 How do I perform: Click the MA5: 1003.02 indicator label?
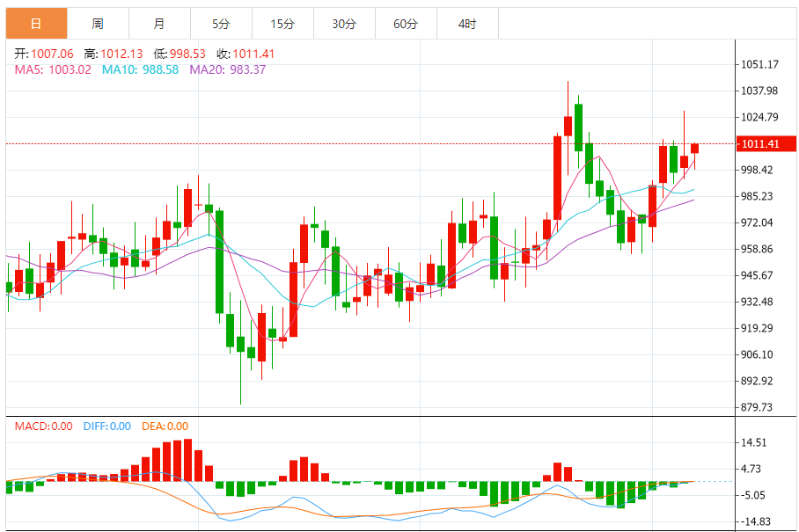53,69
